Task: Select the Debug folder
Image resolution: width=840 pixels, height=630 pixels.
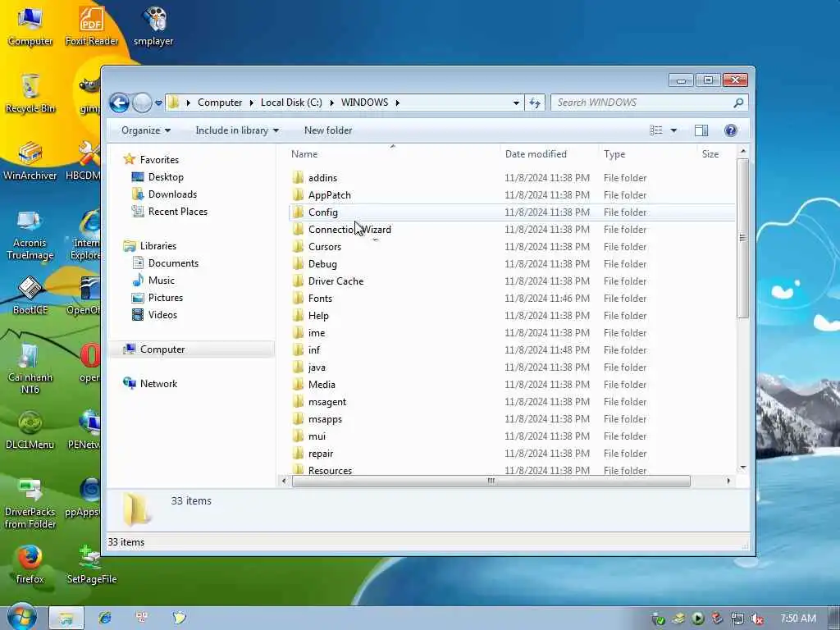Action: tap(322, 263)
